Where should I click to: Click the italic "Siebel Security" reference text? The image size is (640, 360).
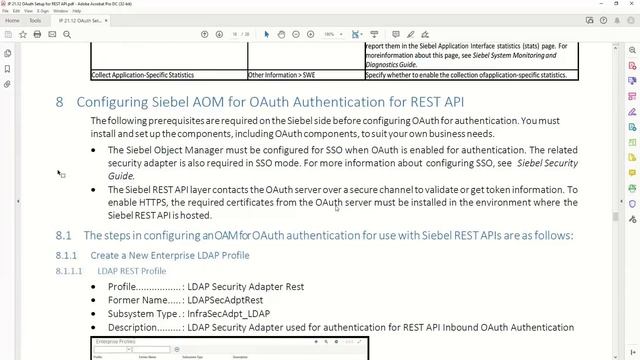point(547,163)
